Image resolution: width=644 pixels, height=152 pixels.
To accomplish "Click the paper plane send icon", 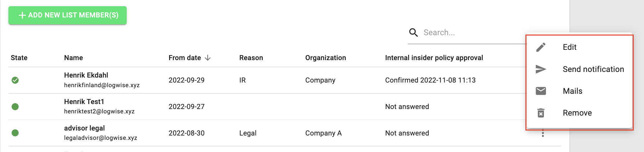I will click(541, 69).
